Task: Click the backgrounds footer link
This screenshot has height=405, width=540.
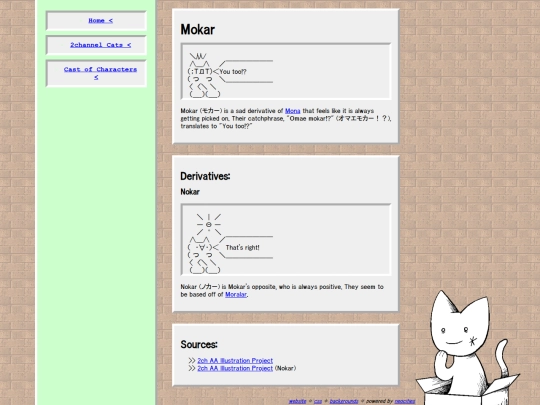Action: coord(344,401)
